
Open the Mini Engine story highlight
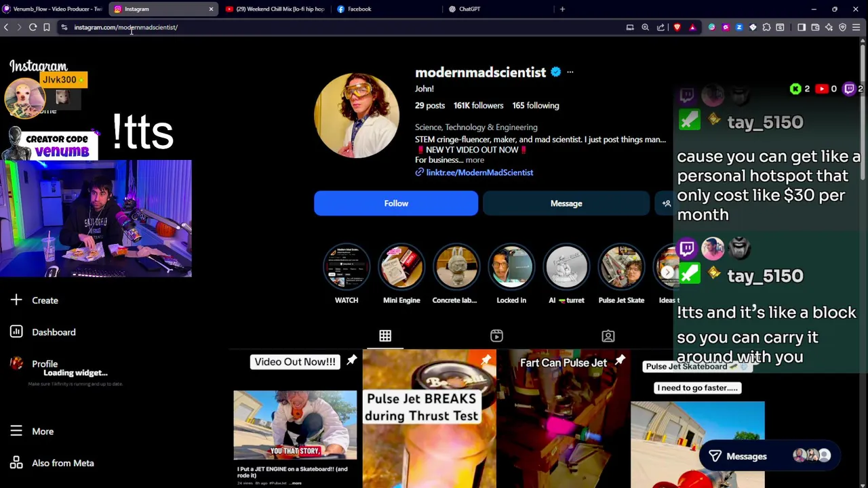[401, 267]
